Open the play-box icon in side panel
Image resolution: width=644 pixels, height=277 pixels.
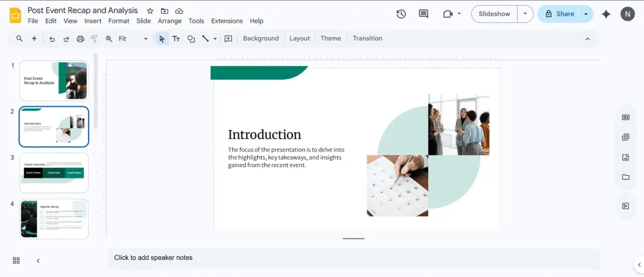626,206
